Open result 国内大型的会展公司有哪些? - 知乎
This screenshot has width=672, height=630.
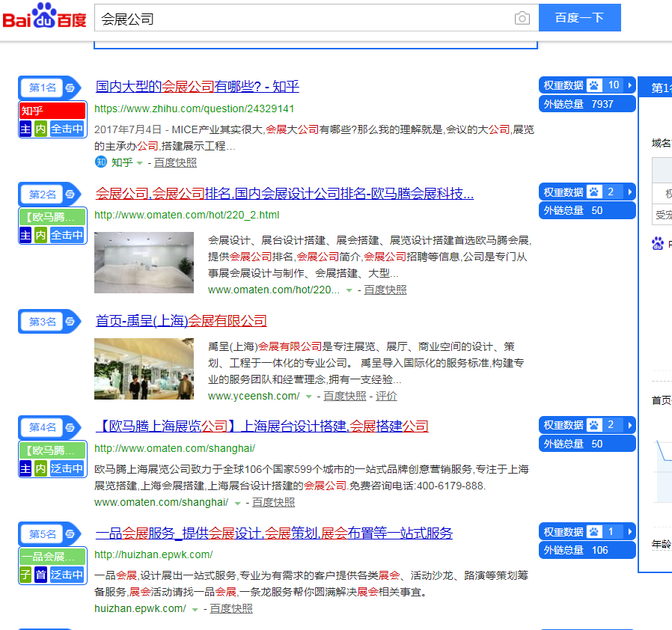coord(197,87)
